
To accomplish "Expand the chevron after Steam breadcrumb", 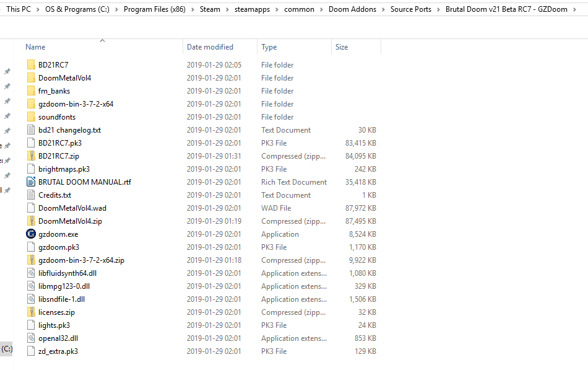I will 227,9.
